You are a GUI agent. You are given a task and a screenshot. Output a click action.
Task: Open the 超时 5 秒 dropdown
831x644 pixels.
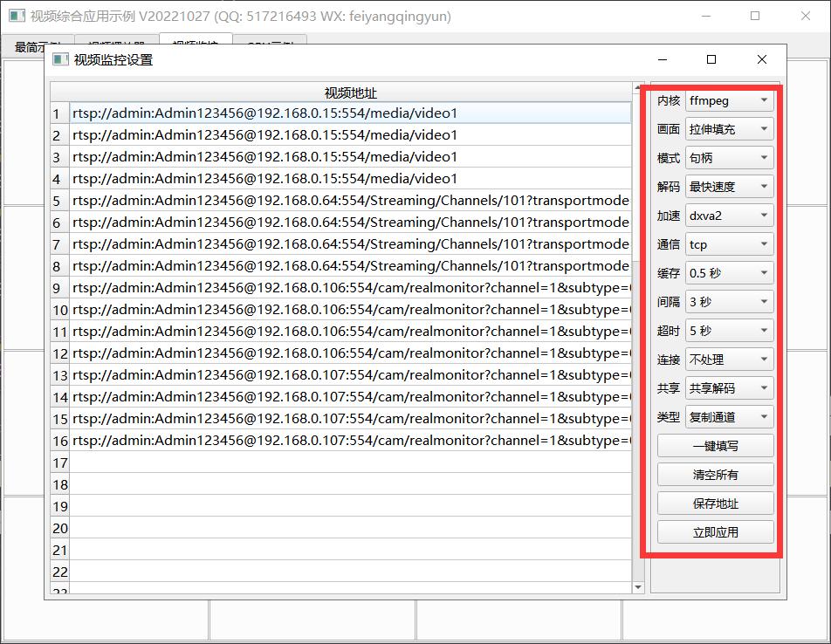coord(729,331)
